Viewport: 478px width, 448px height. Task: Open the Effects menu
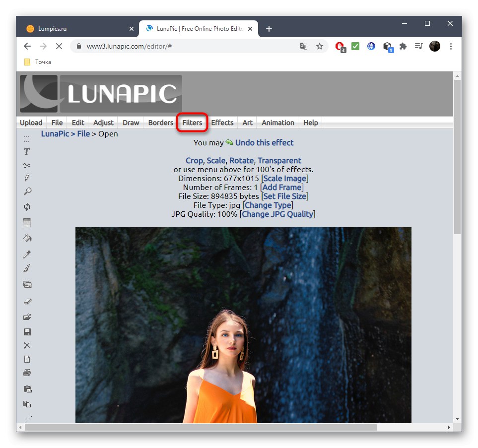pos(222,123)
